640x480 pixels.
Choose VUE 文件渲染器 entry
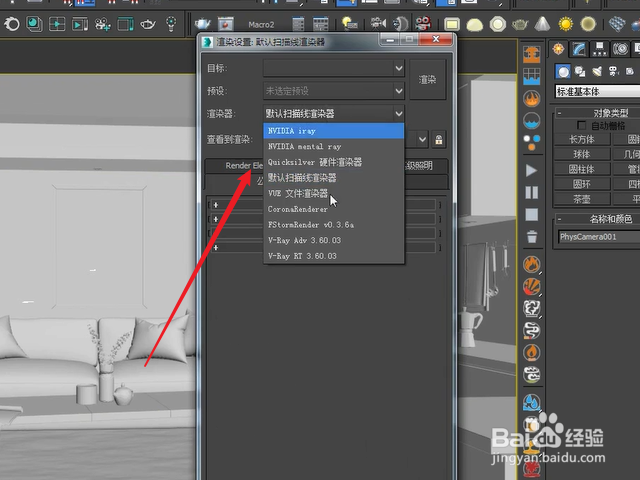click(333, 193)
